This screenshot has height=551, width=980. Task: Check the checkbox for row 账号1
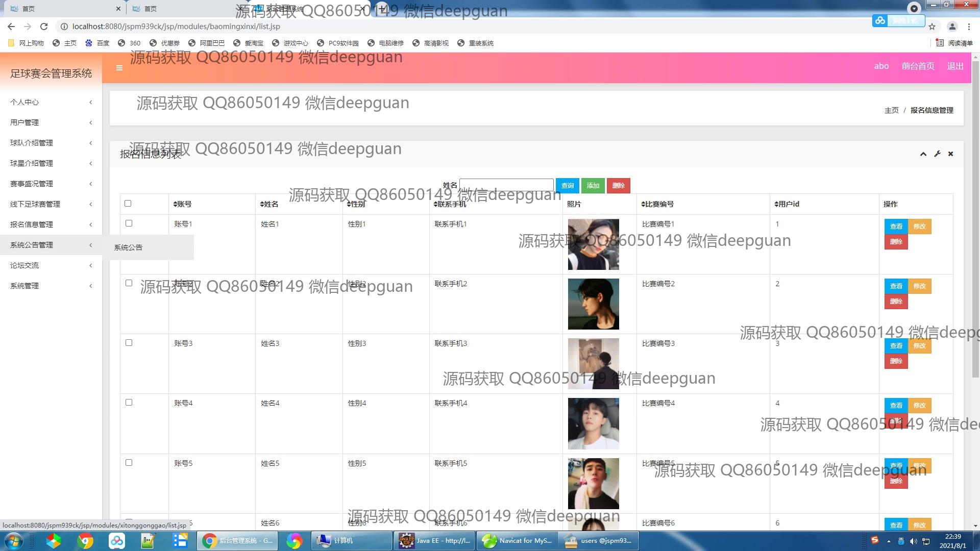tap(129, 223)
